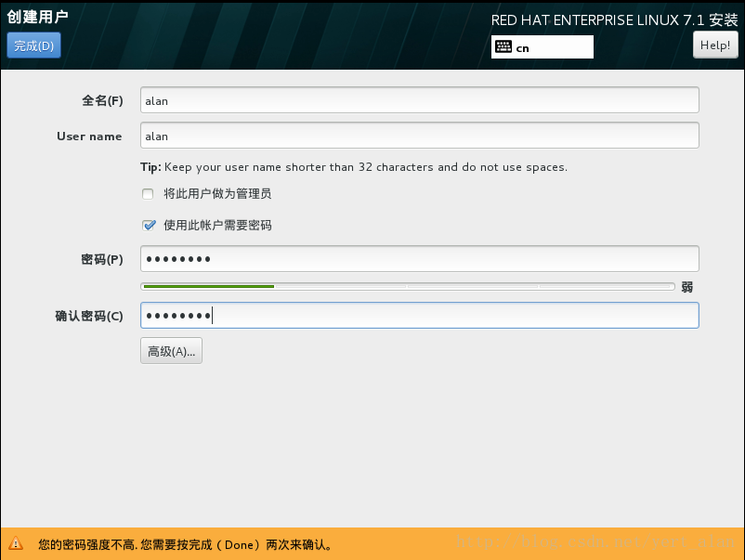
Task: Focus the User name input field
Action: (x=420, y=136)
